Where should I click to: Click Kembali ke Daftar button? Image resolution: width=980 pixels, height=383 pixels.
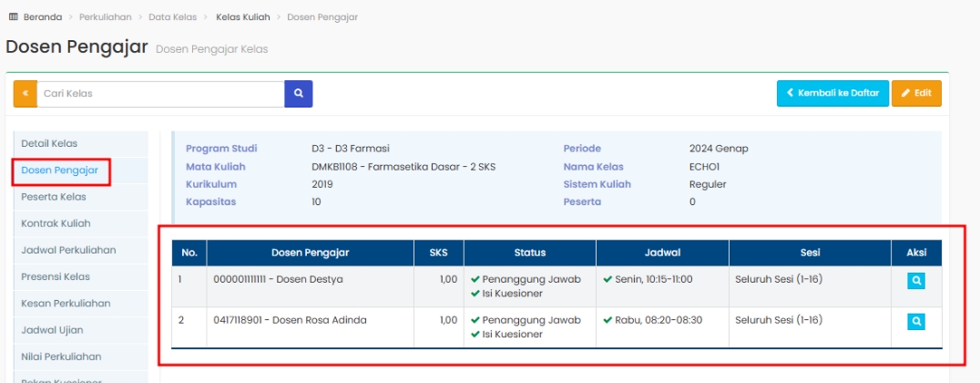point(832,94)
